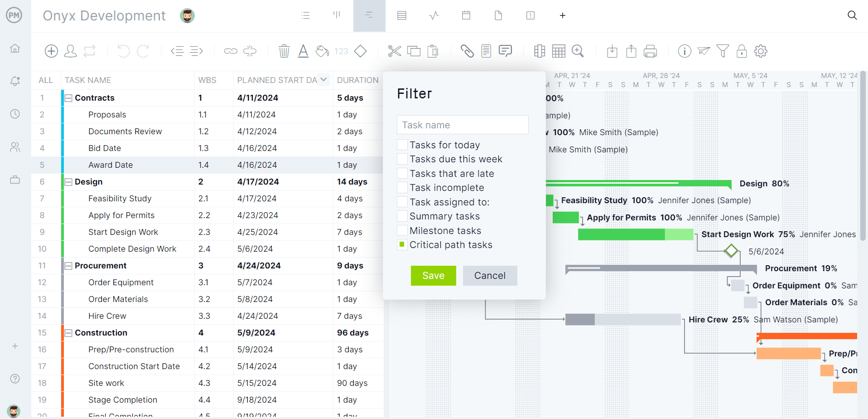868x419 pixels.
Task: Collapse the Contracts task group
Action: click(68, 97)
